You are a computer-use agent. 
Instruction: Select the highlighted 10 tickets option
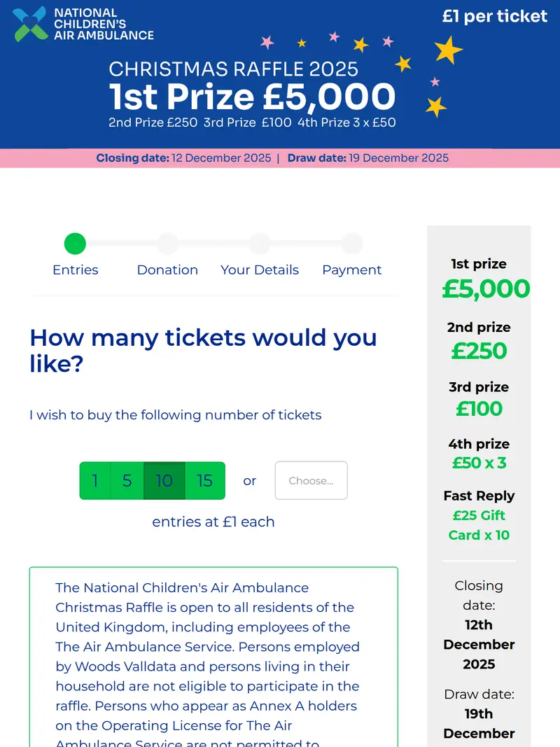164,481
